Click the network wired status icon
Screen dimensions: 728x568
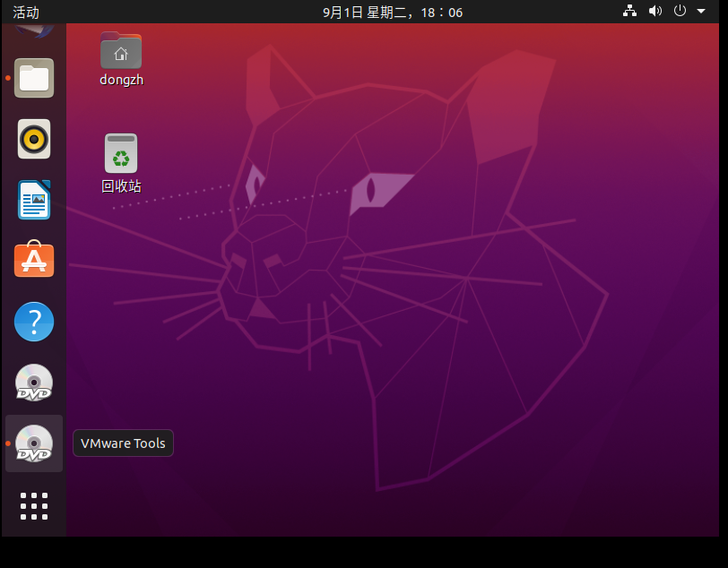629,11
